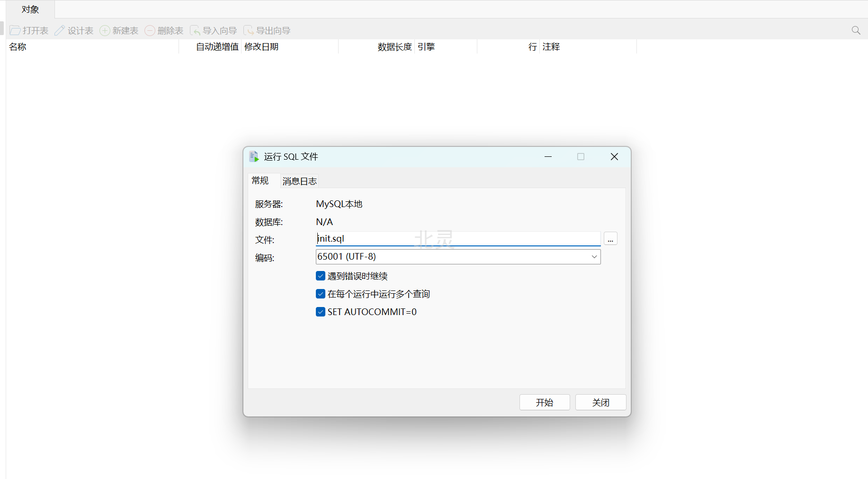Uncheck SET AUTOCOMMIT=0 option
The height and width of the screenshot is (479, 868).
pos(321,312)
